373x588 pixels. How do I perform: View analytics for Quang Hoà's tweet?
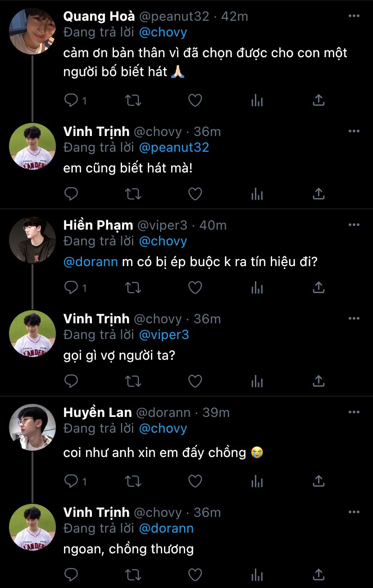pos(257,100)
